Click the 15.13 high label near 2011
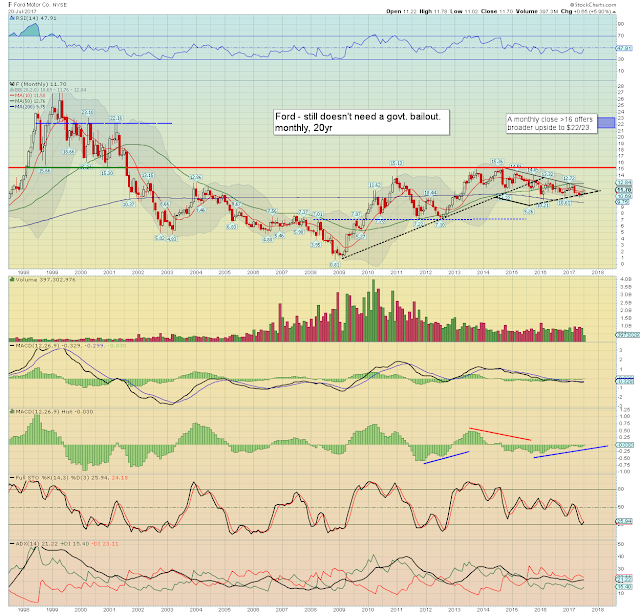This screenshot has width=640, height=614. tap(396, 163)
